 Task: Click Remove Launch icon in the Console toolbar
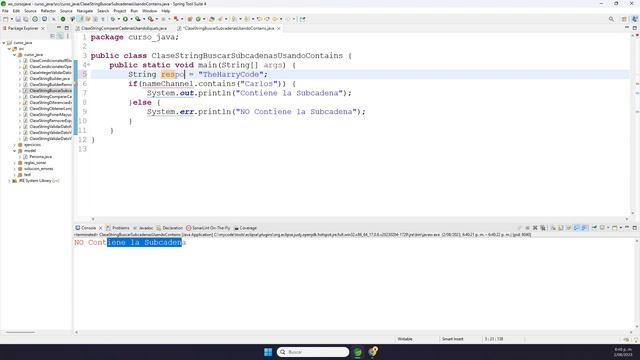pos(535,228)
